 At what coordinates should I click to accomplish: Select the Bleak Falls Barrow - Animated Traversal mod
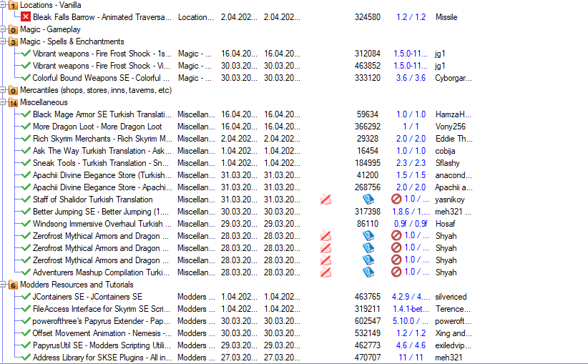click(x=102, y=17)
